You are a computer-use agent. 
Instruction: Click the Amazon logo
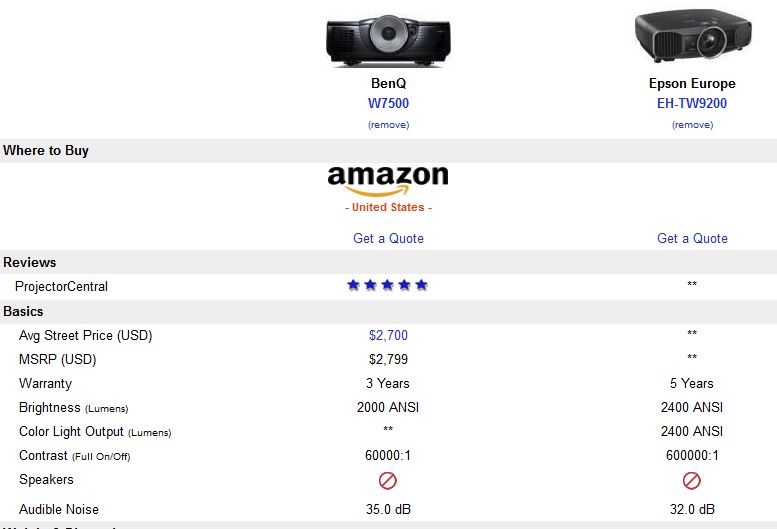388,181
